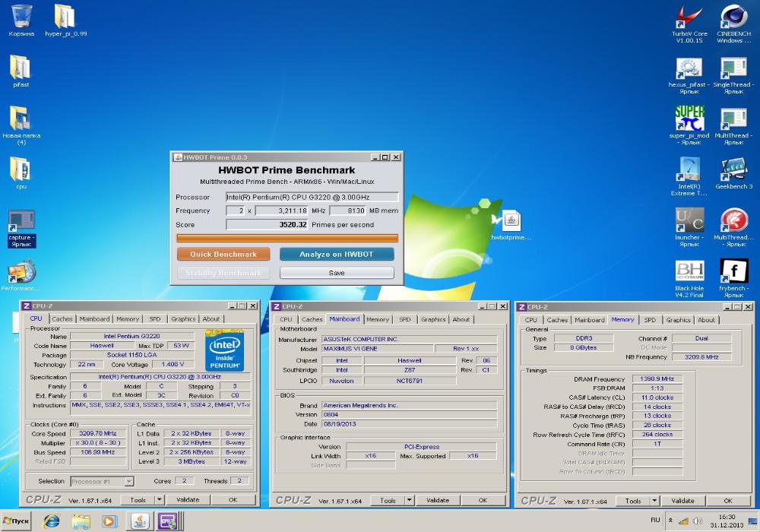Click the volume speaker tray icon
The image size is (760, 532).
pos(698,521)
